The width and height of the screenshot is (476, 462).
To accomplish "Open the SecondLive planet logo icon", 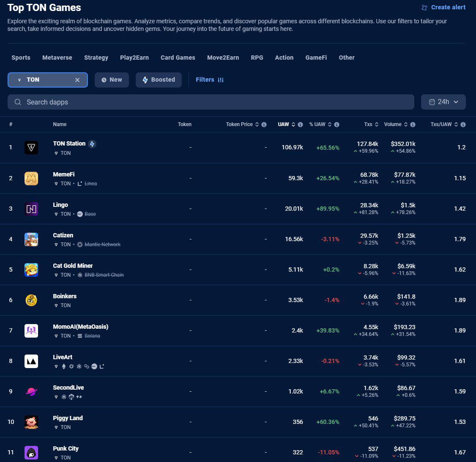I will click(31, 391).
